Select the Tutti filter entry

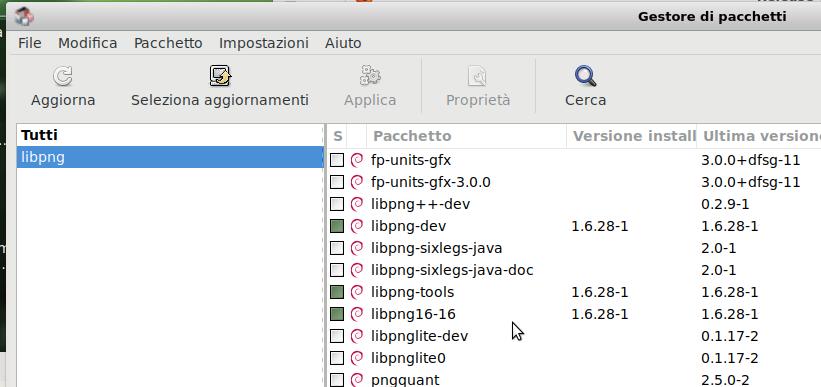coord(170,135)
